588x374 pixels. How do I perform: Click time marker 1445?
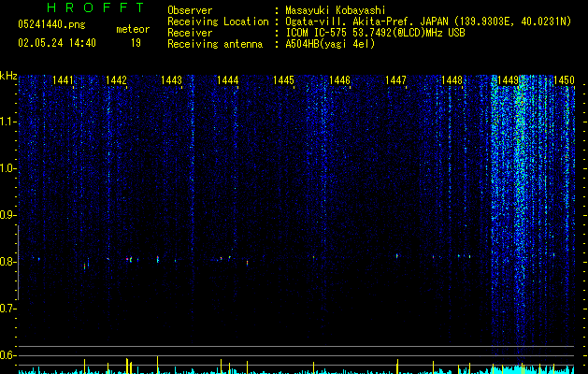tap(283, 80)
